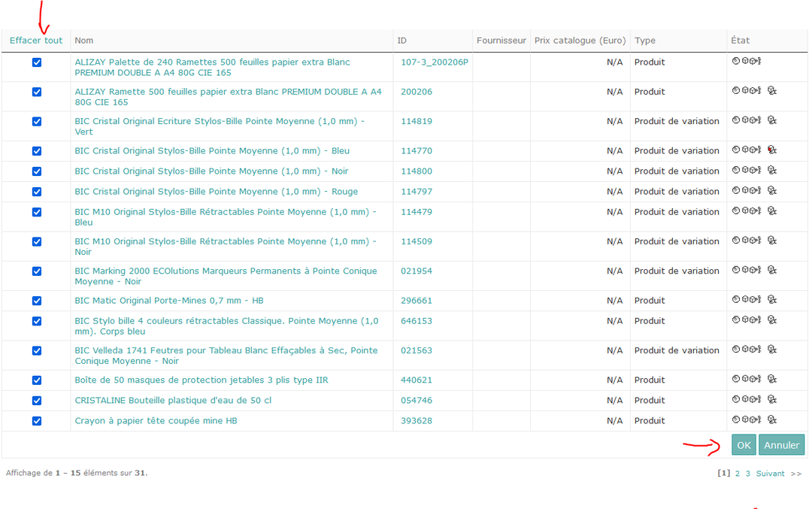The image size is (812, 509).
Task: Uncheck checkbox for BIC M10 Bleu row
Action: click(37, 212)
